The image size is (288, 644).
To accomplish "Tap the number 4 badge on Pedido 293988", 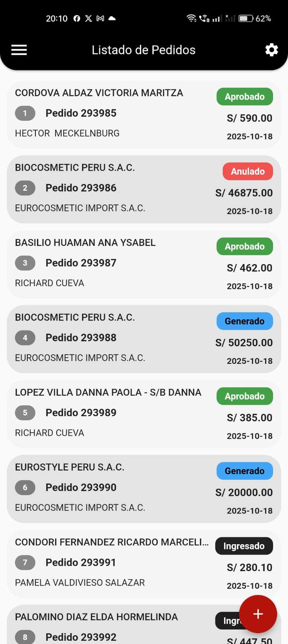I will click(25, 338).
